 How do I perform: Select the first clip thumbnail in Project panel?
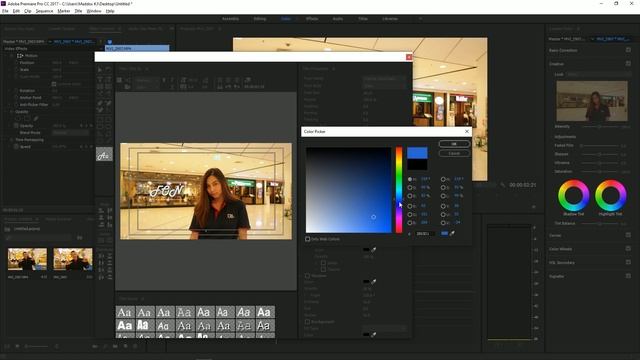point(27,259)
